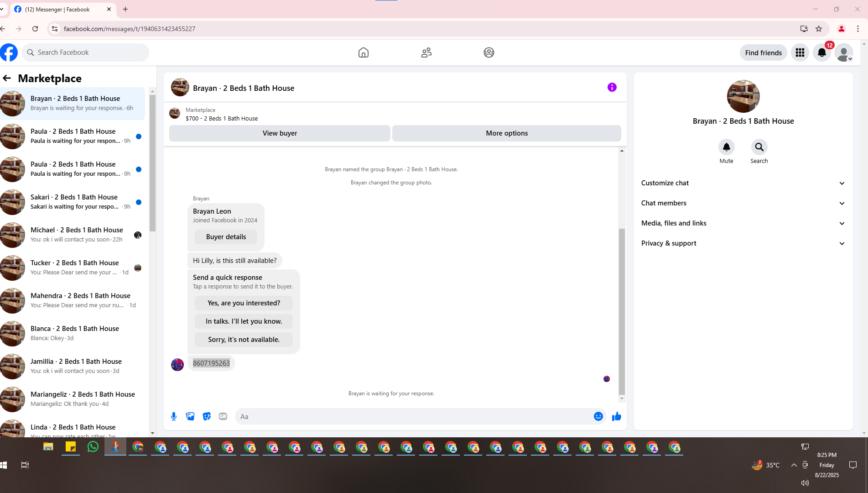Expand Privacy & support section
868x493 pixels.
click(743, 243)
